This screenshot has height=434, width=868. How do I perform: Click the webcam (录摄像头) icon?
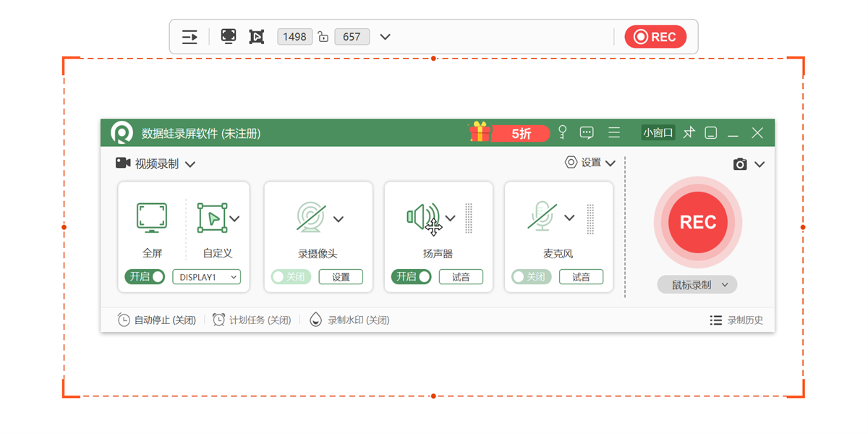[x=312, y=218]
